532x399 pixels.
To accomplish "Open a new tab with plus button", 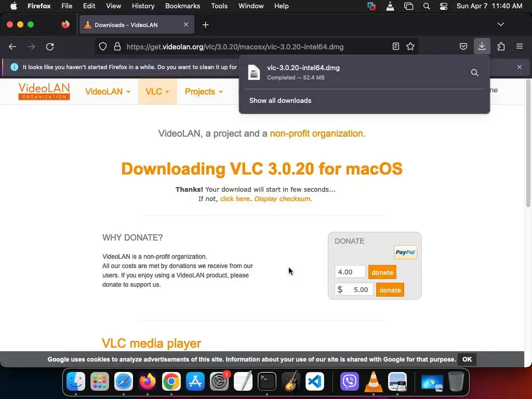I will tap(205, 25).
